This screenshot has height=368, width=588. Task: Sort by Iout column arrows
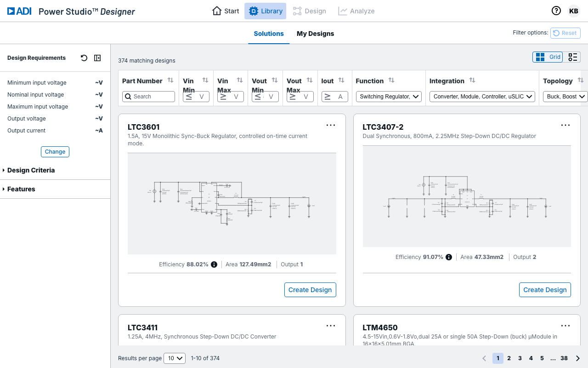341,80
